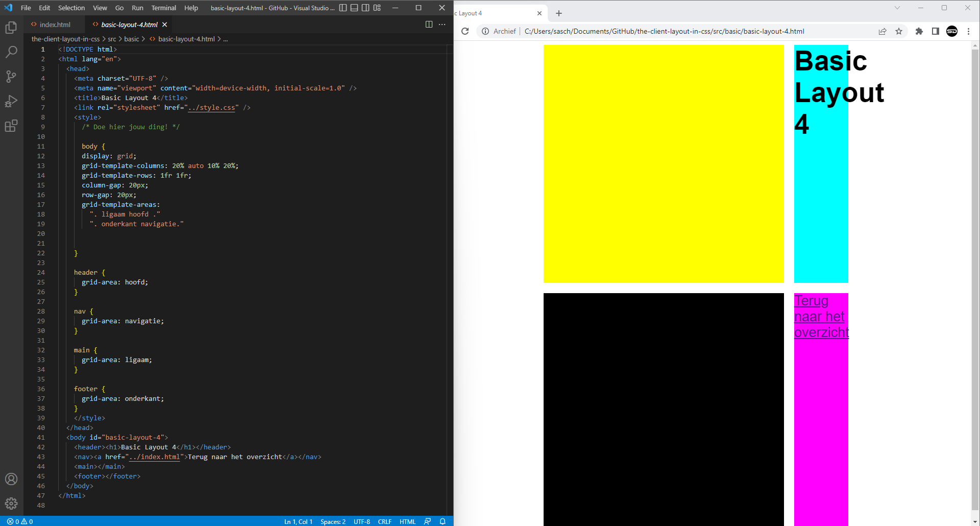980x526 pixels.
Task: Reload the page in Chrome
Action: [465, 31]
